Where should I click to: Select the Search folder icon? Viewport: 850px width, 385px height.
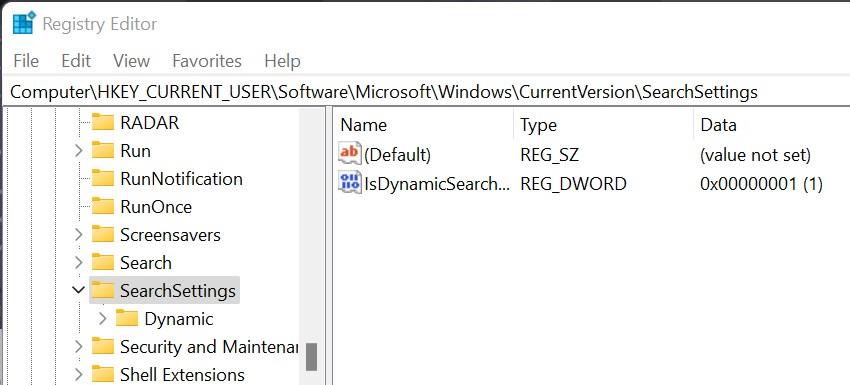103,262
